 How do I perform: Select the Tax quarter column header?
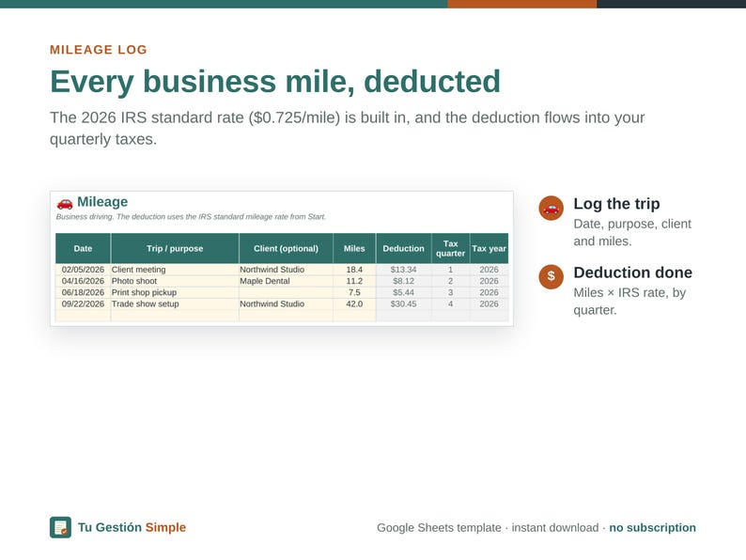click(x=451, y=248)
